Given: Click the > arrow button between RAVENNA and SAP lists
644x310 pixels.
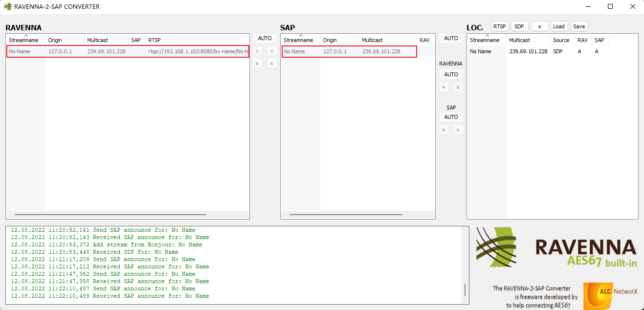Looking at the screenshot, I should click(x=257, y=50).
